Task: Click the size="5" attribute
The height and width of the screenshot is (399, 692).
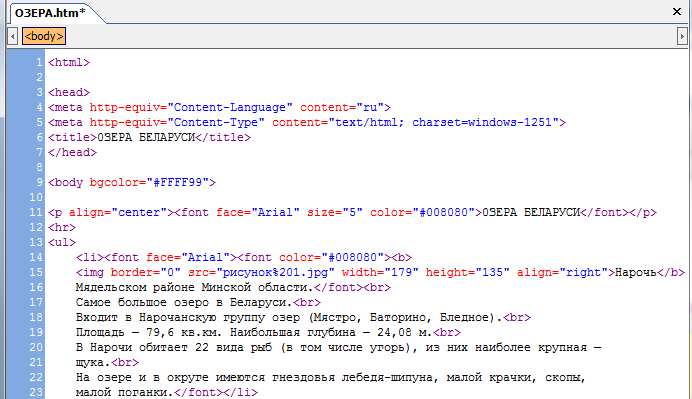Action: tap(335, 212)
